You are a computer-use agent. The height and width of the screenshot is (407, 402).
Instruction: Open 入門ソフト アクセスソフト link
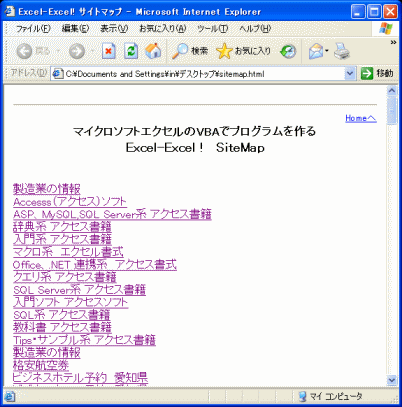coord(71,302)
